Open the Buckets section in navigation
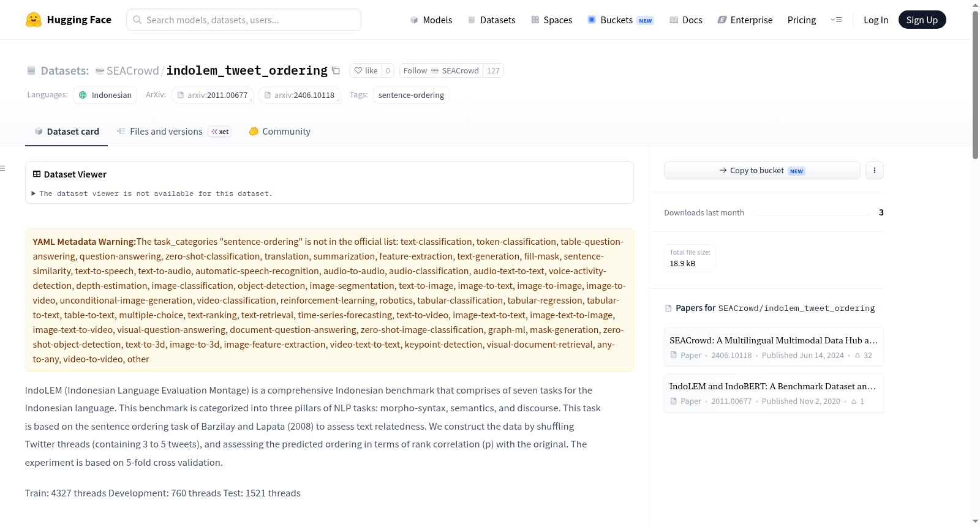The height and width of the screenshot is (527, 980). (620, 20)
